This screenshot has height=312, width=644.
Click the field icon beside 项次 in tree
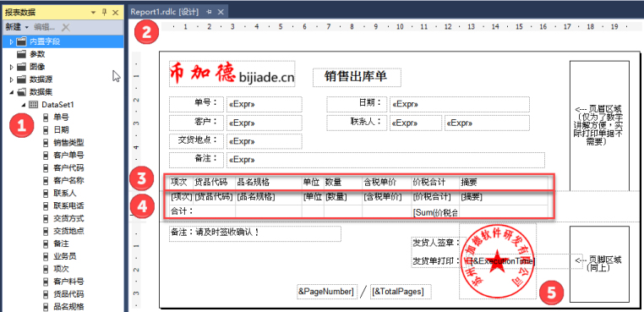pyautogui.click(x=46, y=269)
